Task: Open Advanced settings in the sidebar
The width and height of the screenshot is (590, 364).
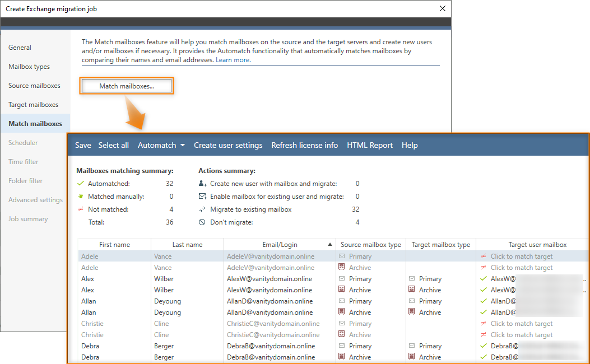Action: [x=35, y=200]
